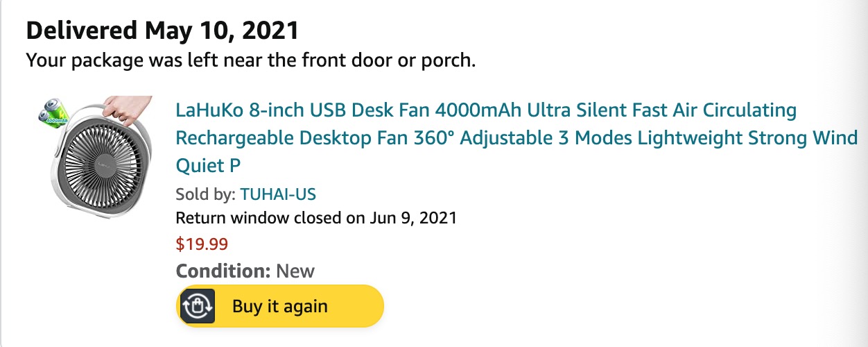Click the New condition value
Screen dimensions: 868x347
[295, 270]
